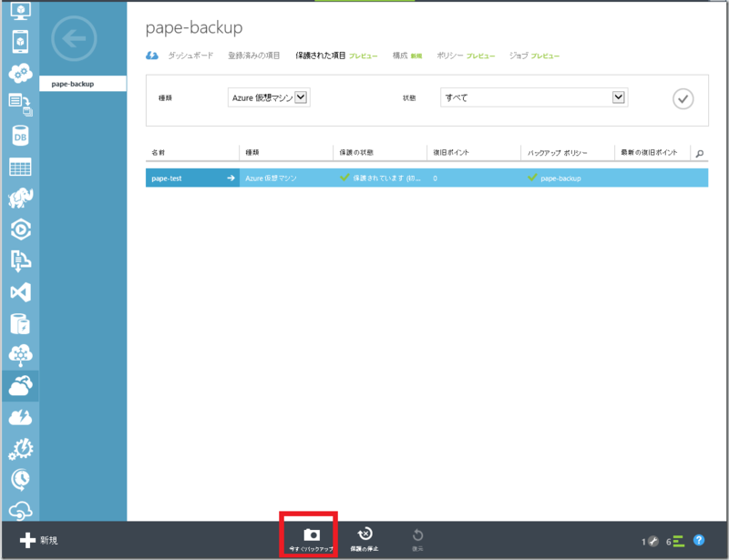The image size is (729, 560).
Task: Switch to the ダッシュボード tab
Action: point(190,56)
